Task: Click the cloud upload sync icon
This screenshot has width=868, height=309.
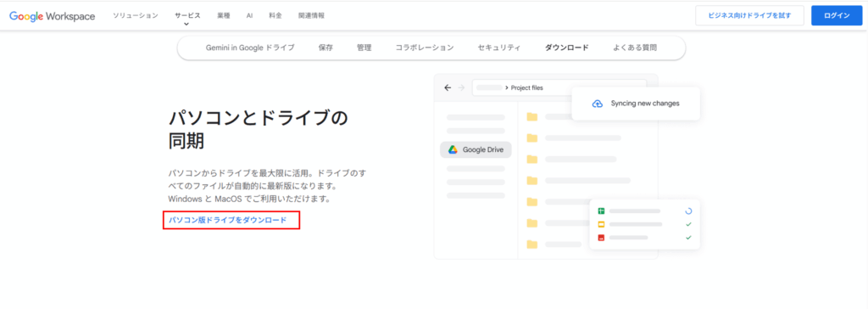Action: pyautogui.click(x=598, y=104)
